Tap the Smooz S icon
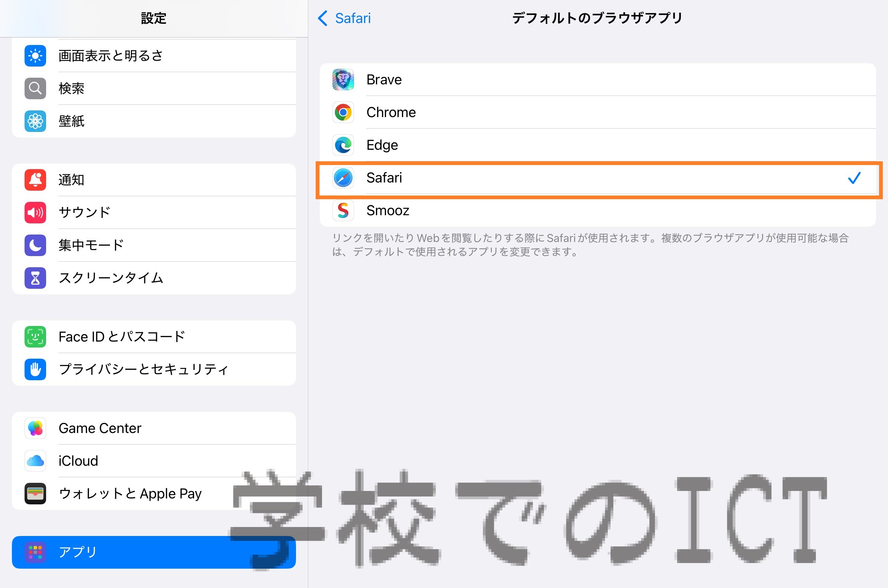The height and width of the screenshot is (588, 888). click(343, 210)
